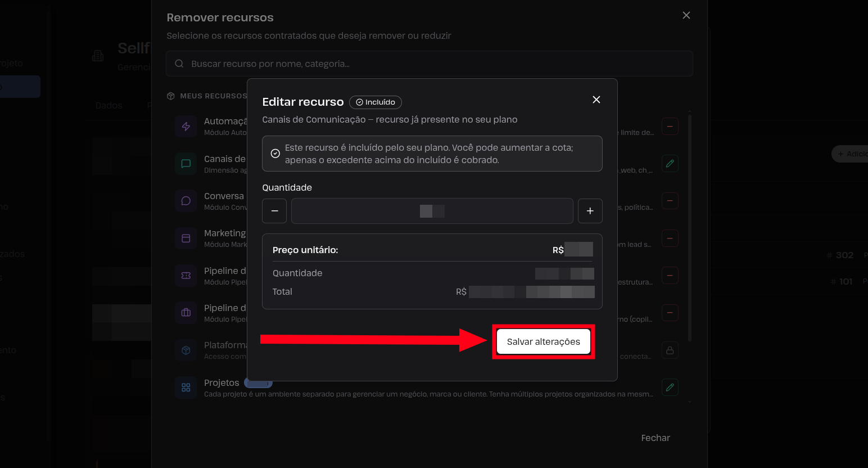Click the Preço unitário label
868x468 pixels.
(305, 250)
